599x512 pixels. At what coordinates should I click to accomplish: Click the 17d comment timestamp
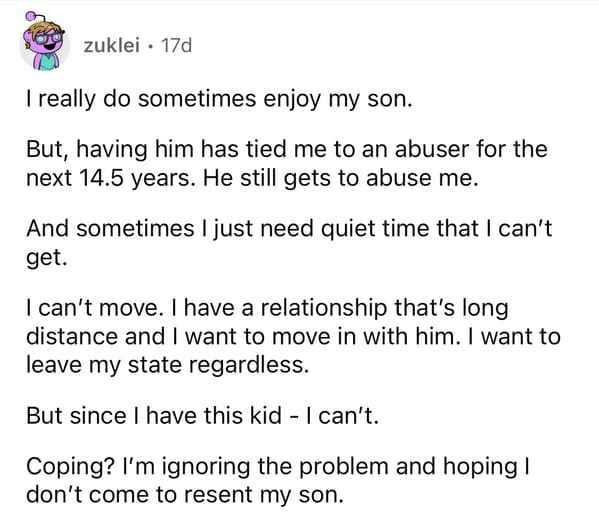(x=176, y=46)
